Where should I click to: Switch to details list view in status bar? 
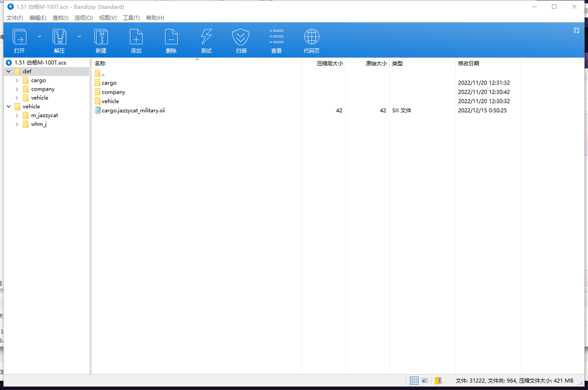414,380
